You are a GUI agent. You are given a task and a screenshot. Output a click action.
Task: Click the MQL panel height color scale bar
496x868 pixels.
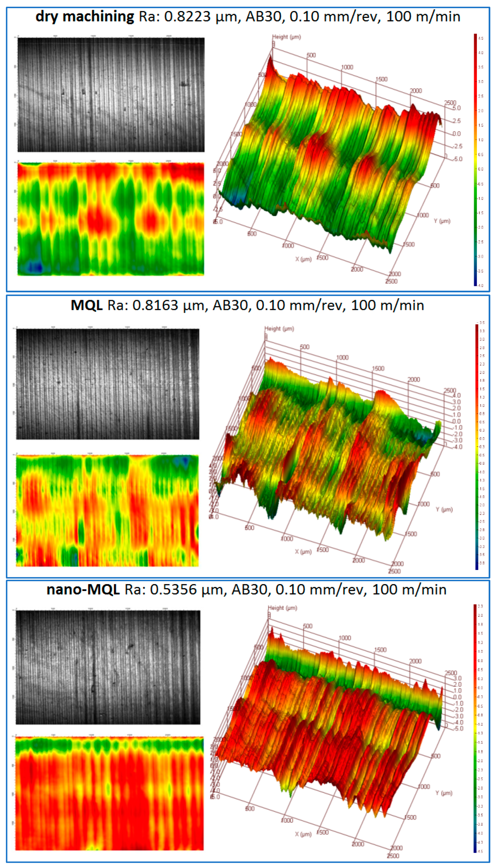click(x=477, y=447)
